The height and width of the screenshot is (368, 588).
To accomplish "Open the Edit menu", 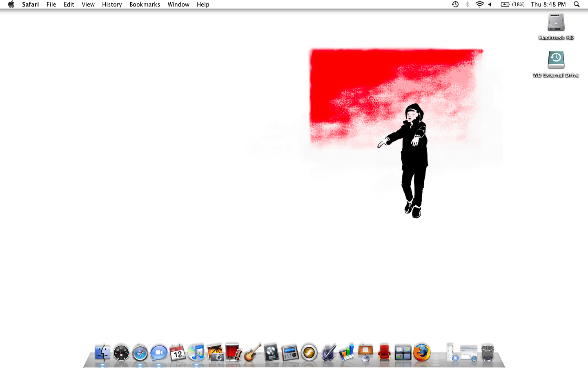I will coord(69,4).
